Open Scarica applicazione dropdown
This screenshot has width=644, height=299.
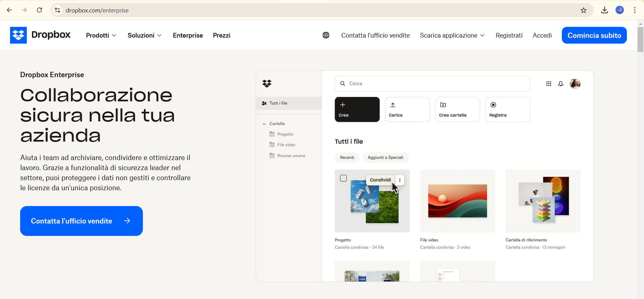(x=452, y=35)
